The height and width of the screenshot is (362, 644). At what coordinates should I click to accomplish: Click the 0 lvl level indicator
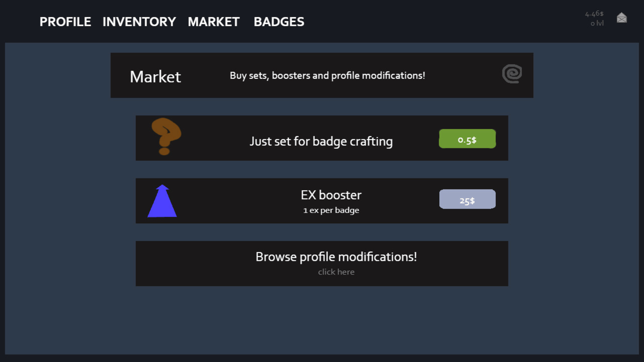tap(597, 23)
